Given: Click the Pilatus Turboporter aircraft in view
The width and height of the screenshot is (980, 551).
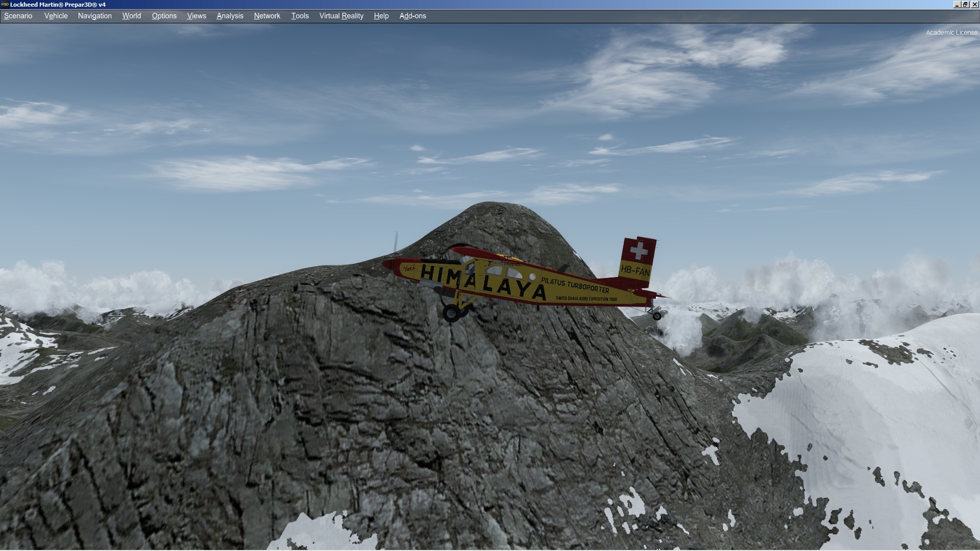Looking at the screenshot, I should pyautogui.click(x=526, y=281).
